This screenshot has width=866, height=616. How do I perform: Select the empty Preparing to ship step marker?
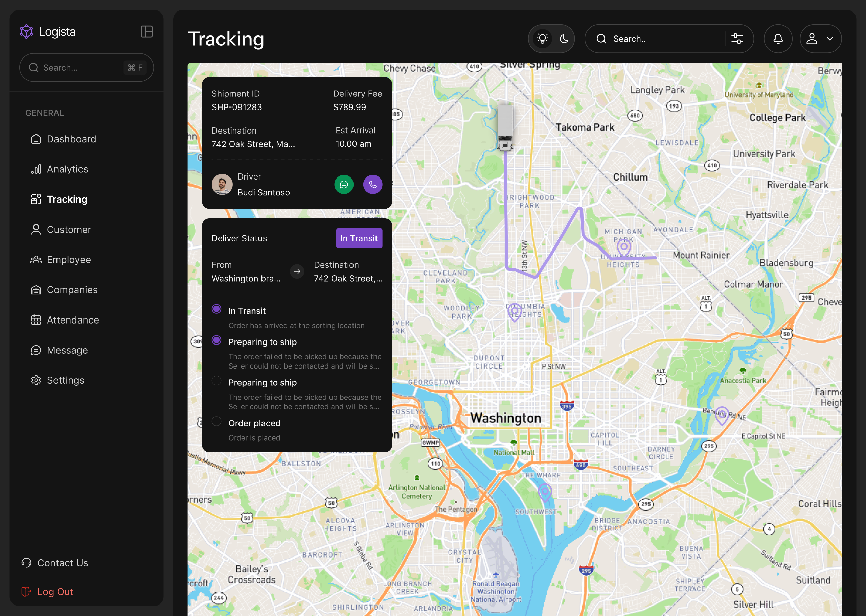pyautogui.click(x=216, y=381)
